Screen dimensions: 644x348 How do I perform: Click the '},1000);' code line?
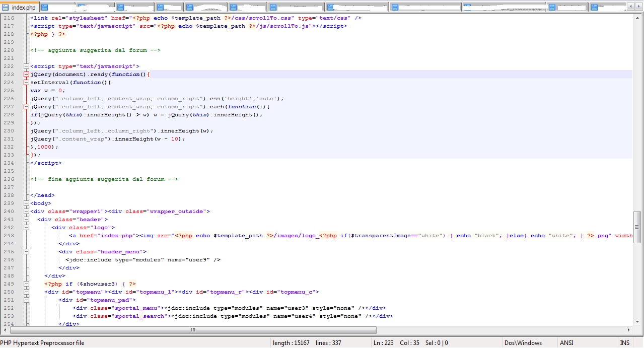(x=44, y=147)
